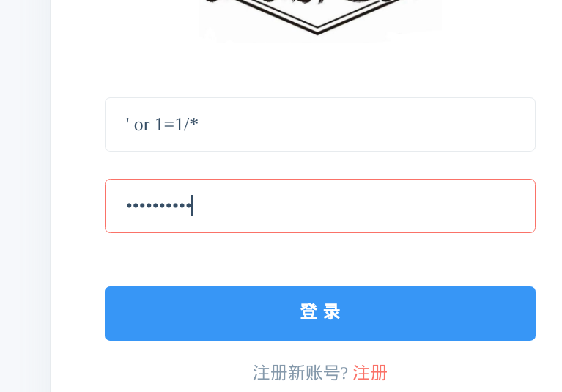Click blank area between logo and username field
562x392 pixels.
pos(320,70)
